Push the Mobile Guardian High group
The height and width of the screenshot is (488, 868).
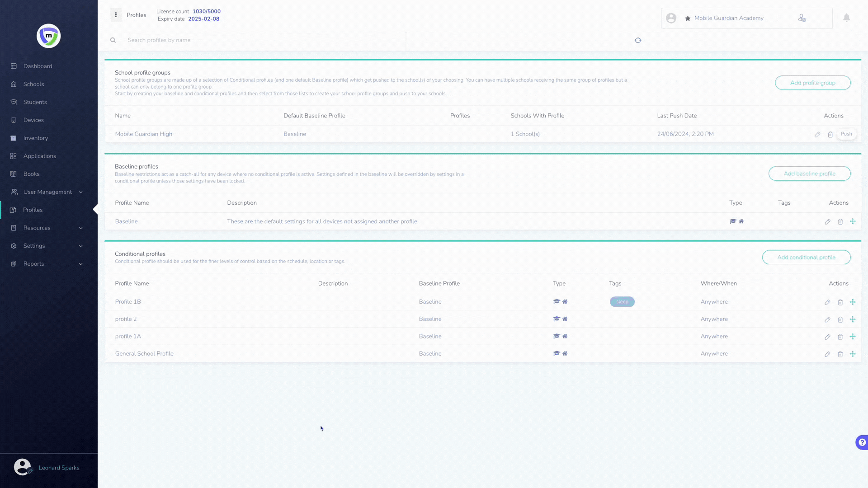(846, 134)
